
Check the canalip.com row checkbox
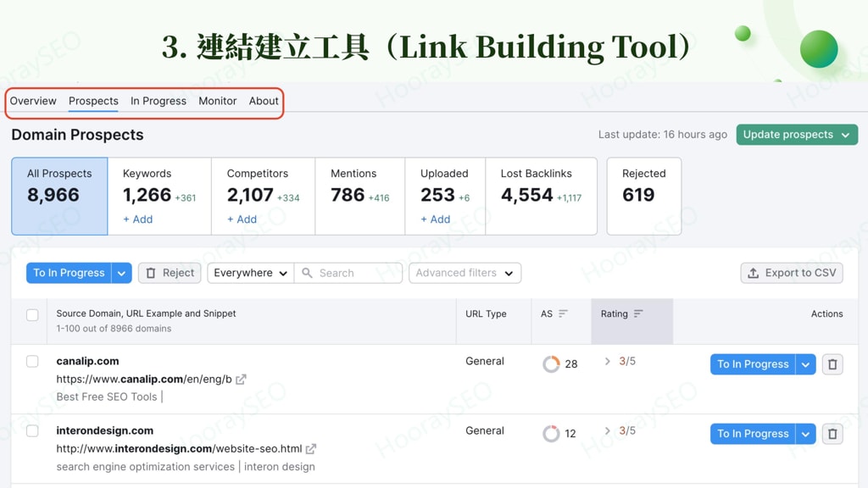[32, 361]
